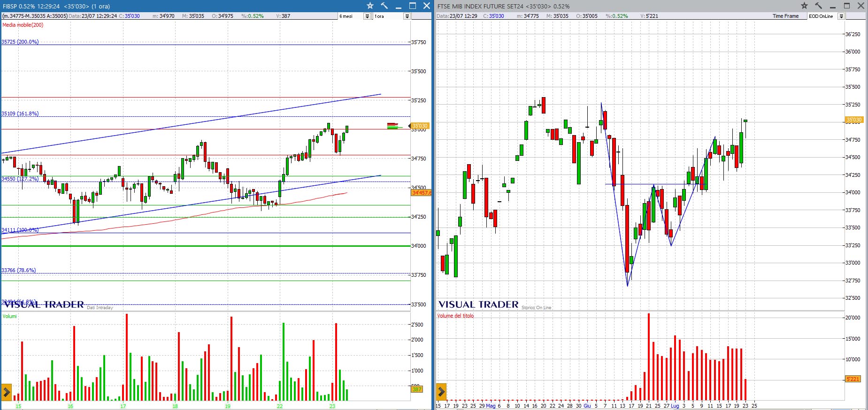Click the 'FTSE MIB INDEX FUTURE SET24' title
The width and height of the screenshot is (868, 410).
coord(480,6)
